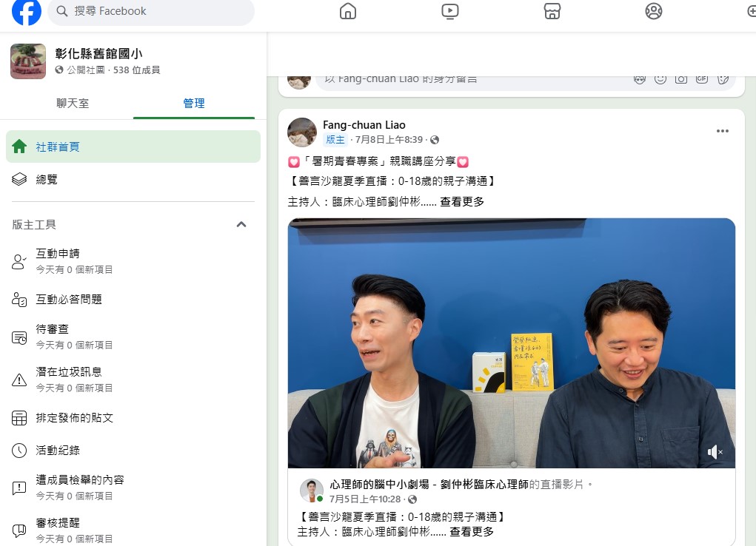
Task: Click the layers icon beside 總覽
Action: [x=19, y=179]
